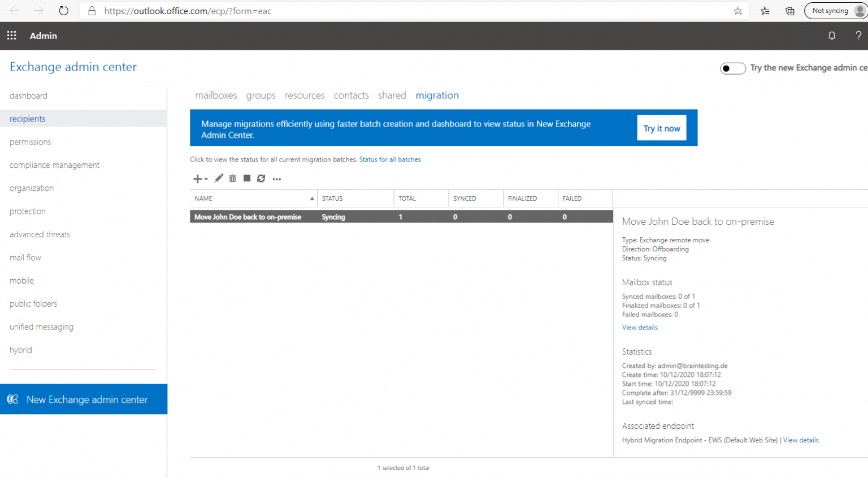
Task: Open the help question mark icon
Action: 858,35
